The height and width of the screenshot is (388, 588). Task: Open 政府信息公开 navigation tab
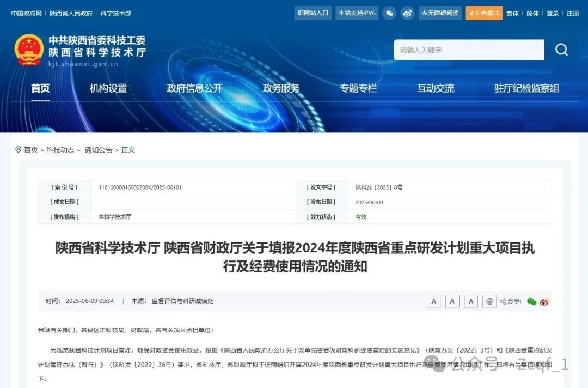tap(194, 88)
